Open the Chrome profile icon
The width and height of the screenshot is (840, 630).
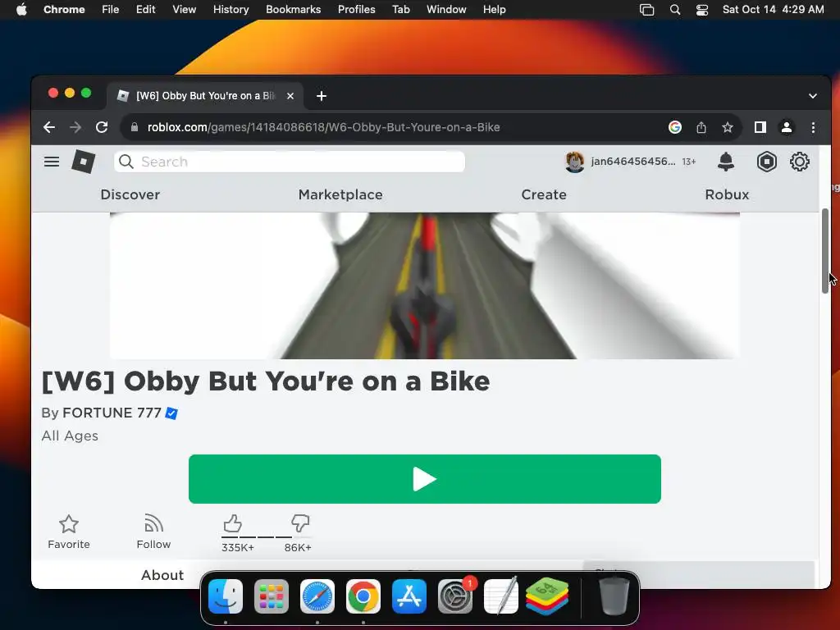(787, 127)
